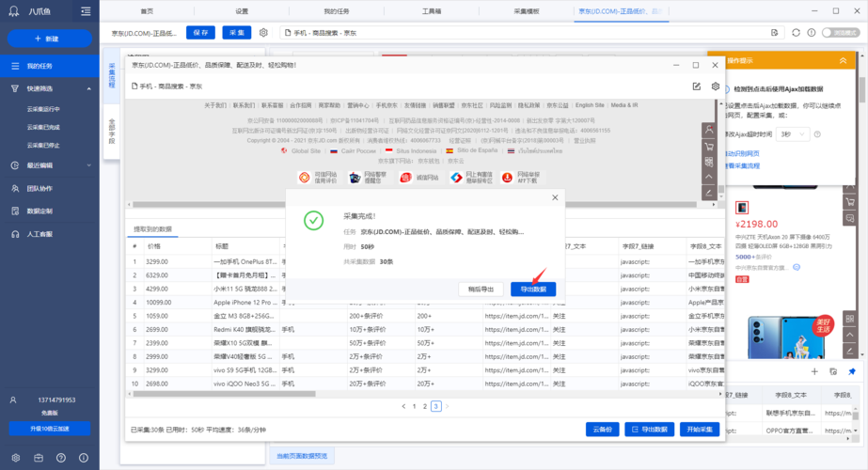Expand the 最近编辑 section
Screen dimensions: 868x470
pyautogui.click(x=88, y=165)
